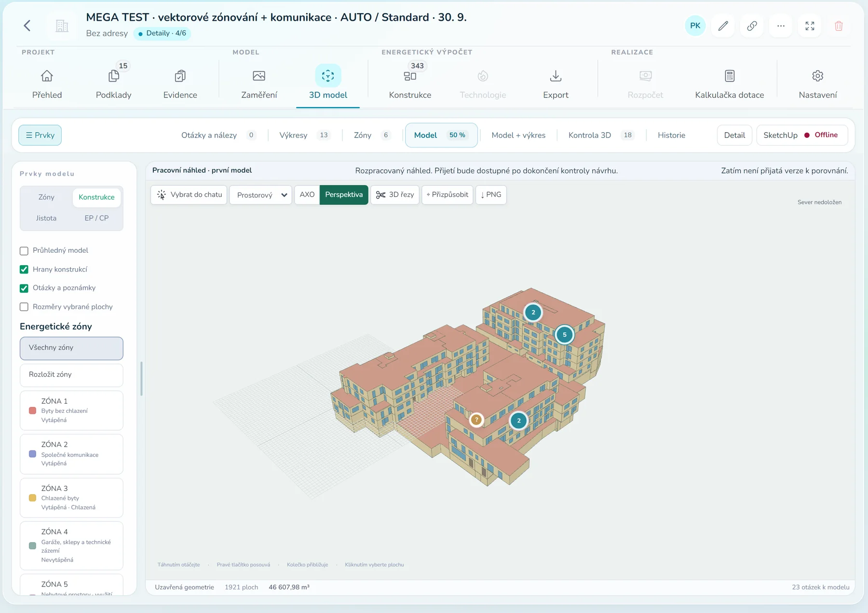Image resolution: width=868 pixels, height=613 pixels.
Task: Copy the project link via the chain icon
Action: (x=752, y=26)
